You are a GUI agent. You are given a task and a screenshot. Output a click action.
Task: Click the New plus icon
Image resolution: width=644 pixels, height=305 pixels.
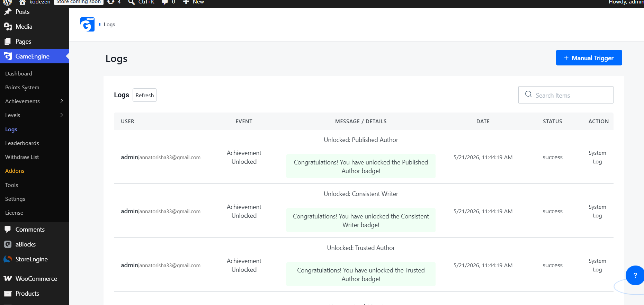click(186, 2)
